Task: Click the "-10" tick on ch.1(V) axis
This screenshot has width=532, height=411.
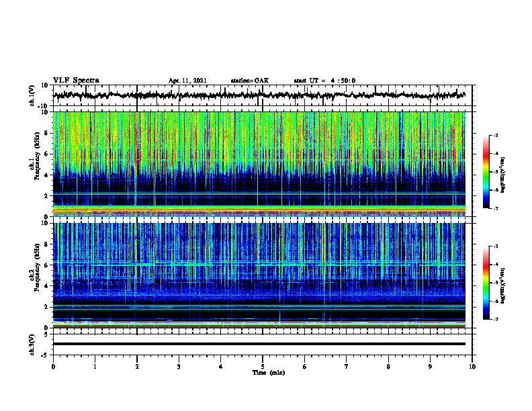Action: (x=44, y=106)
